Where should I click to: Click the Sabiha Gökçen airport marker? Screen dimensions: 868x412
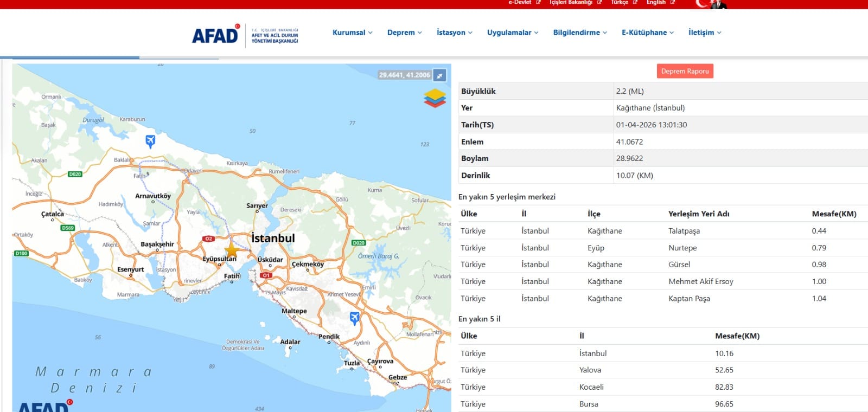pos(355,318)
